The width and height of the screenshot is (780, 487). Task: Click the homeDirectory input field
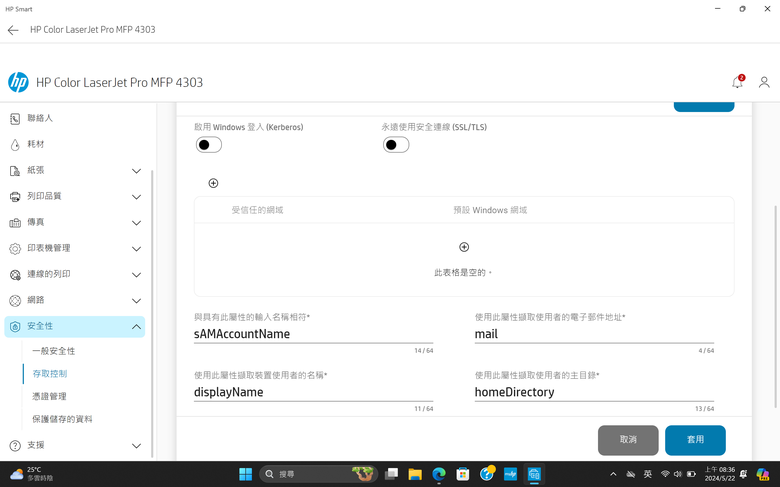tap(594, 392)
